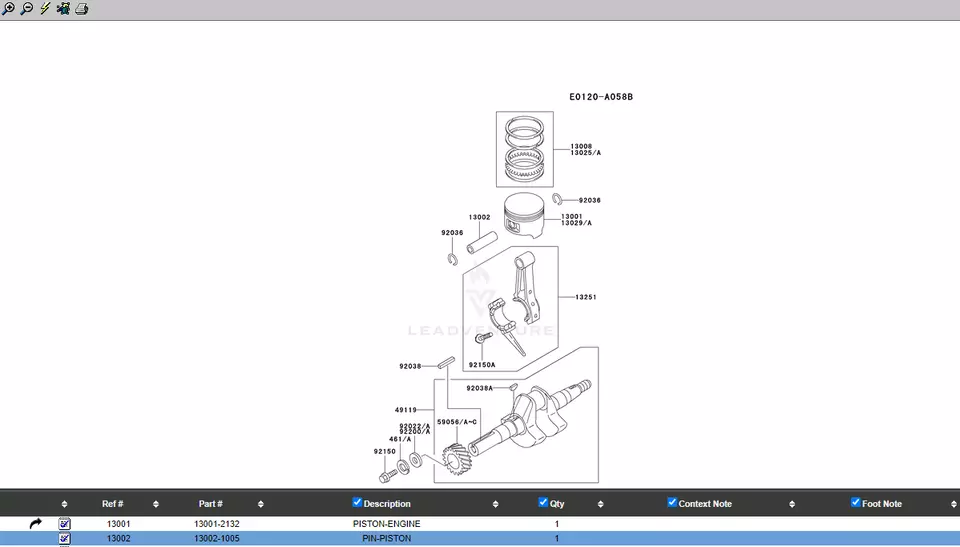
Task: Toggle the Qty column checkbox
Action: pyautogui.click(x=543, y=503)
